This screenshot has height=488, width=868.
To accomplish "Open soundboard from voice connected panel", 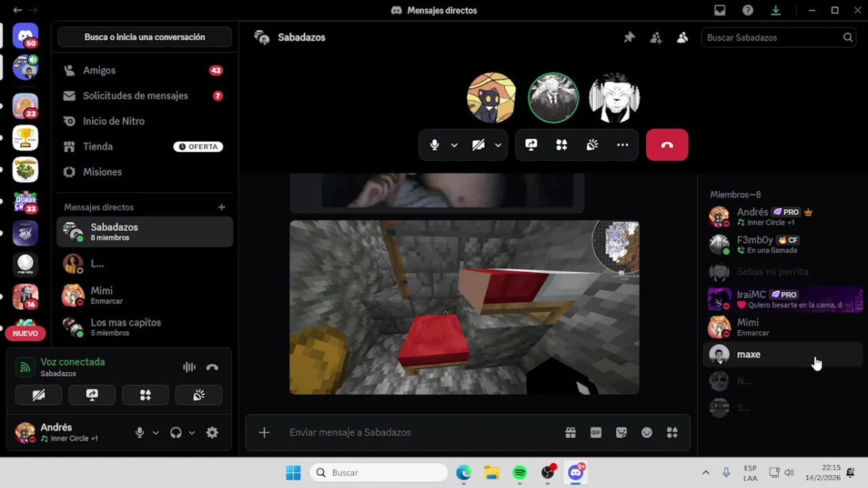I will click(x=199, y=395).
